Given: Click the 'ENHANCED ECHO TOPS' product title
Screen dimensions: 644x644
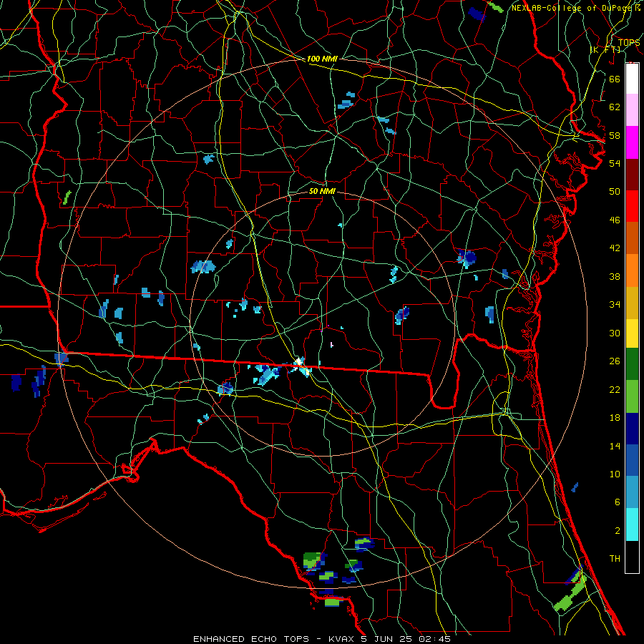Looking at the screenshot, I should click(x=251, y=639).
